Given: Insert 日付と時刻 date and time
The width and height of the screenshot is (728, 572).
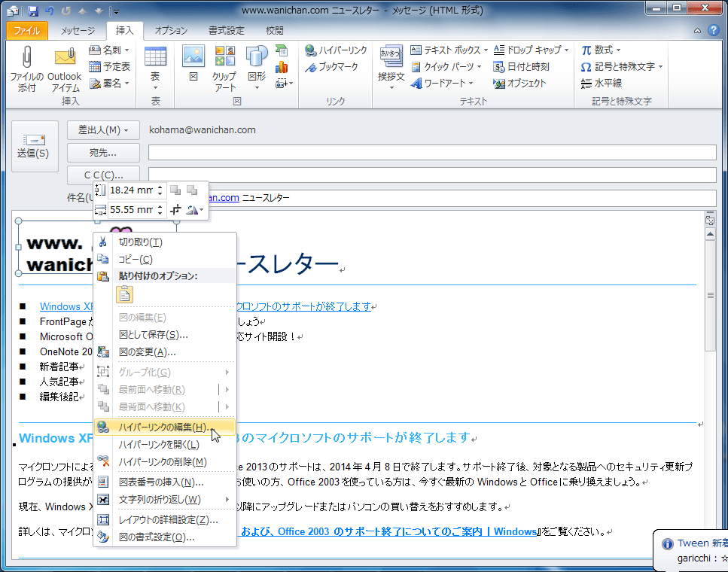Looking at the screenshot, I should tap(522, 66).
